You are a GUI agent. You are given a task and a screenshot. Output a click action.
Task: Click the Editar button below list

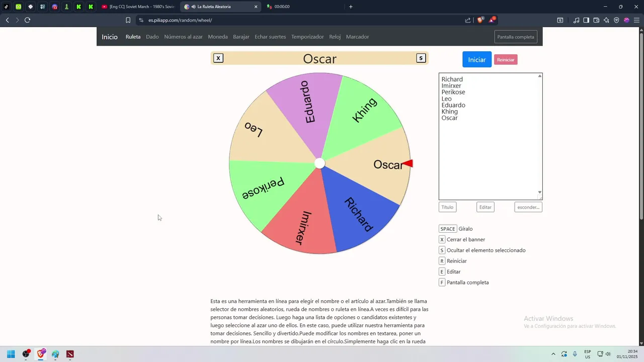pos(486,207)
